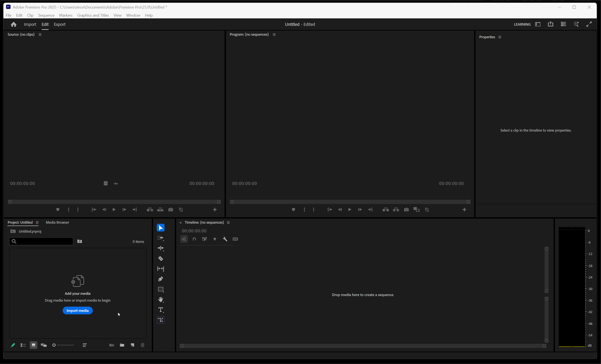This screenshot has height=364, width=601.
Task: Click the Export Frame camera icon in Program monitor
Action: [406, 210]
